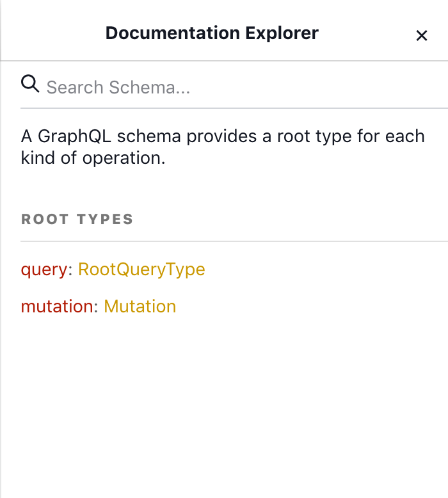
Task: Click the magnifying glass search icon
Action: (x=30, y=84)
